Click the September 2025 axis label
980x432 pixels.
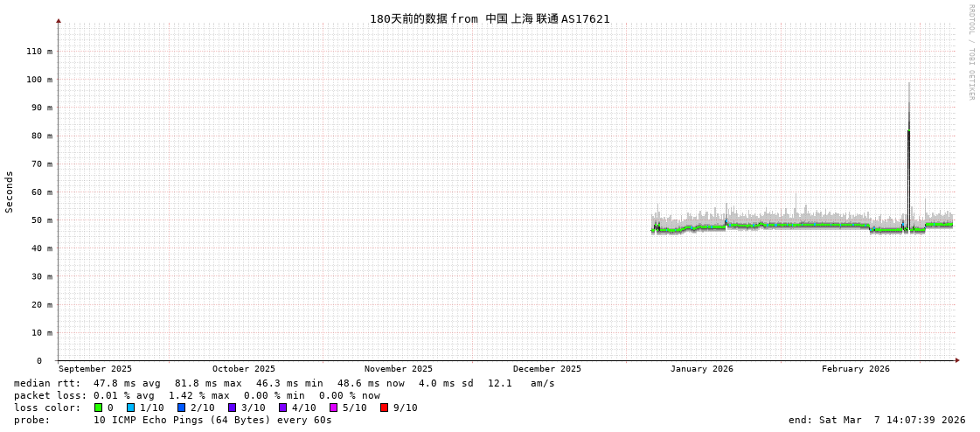[95, 369]
